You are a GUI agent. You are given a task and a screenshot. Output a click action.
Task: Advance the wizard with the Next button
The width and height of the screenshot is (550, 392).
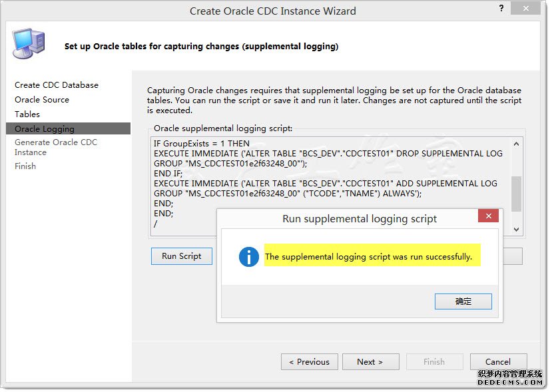(x=370, y=361)
